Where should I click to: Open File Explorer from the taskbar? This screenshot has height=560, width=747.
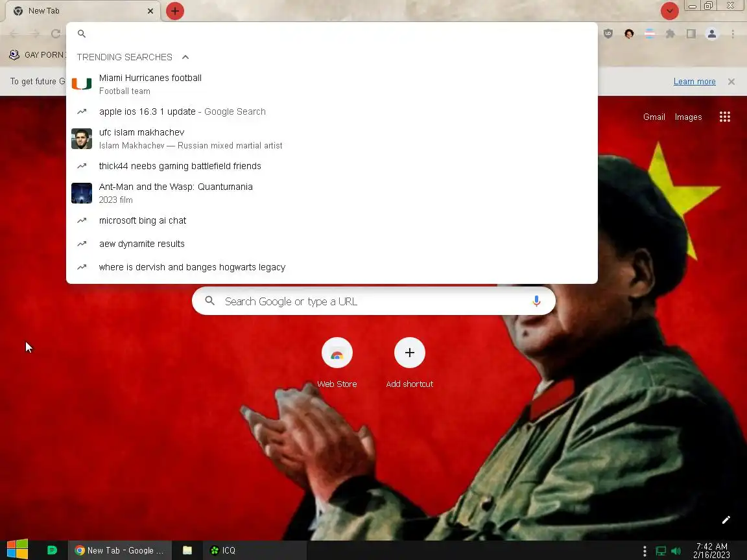pyautogui.click(x=187, y=550)
